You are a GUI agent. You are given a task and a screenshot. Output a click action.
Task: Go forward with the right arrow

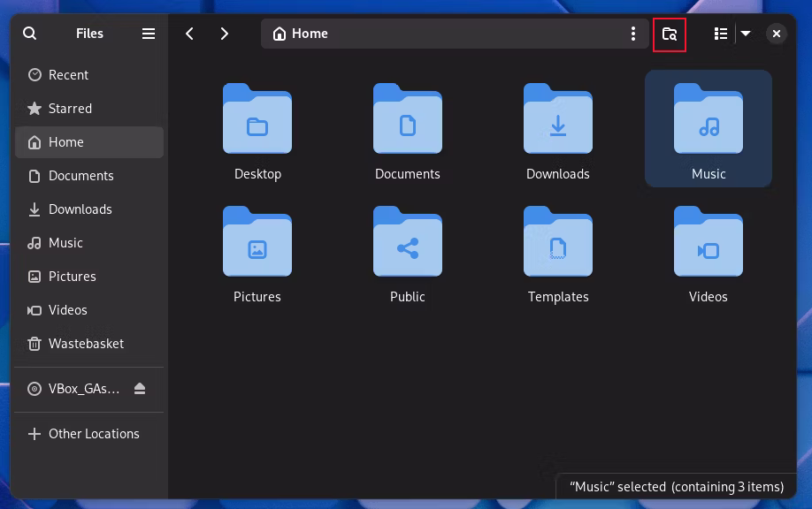click(225, 34)
